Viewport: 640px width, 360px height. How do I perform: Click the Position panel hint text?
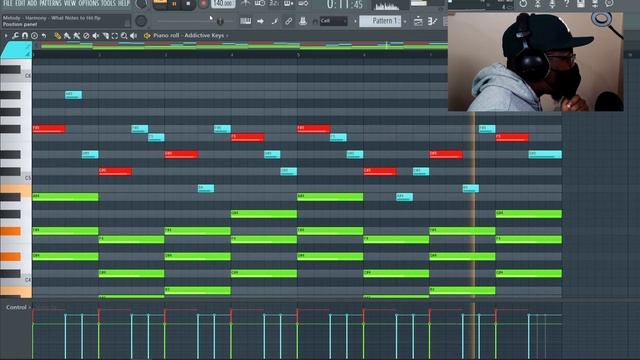(20, 24)
